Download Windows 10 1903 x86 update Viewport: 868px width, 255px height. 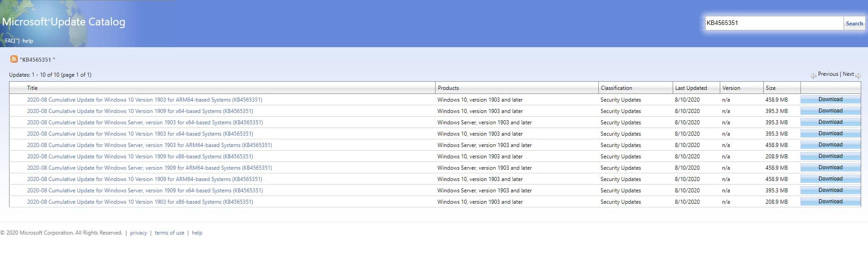(830, 201)
